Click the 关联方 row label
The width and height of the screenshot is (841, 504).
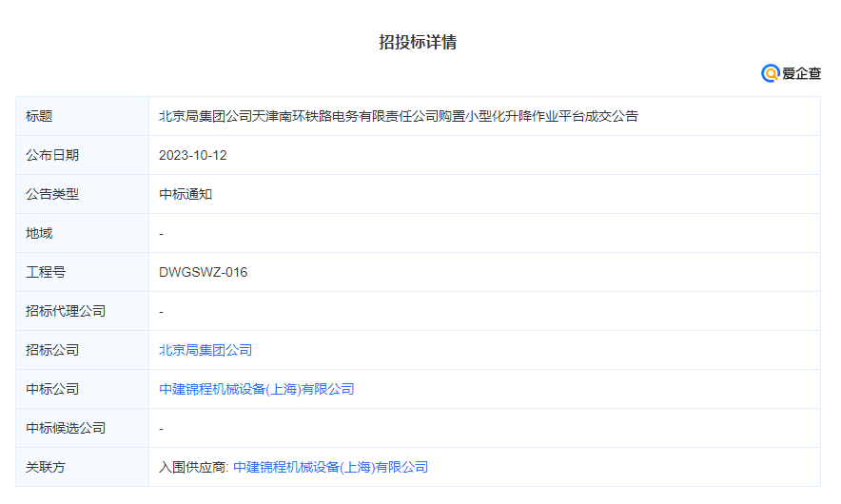46,467
